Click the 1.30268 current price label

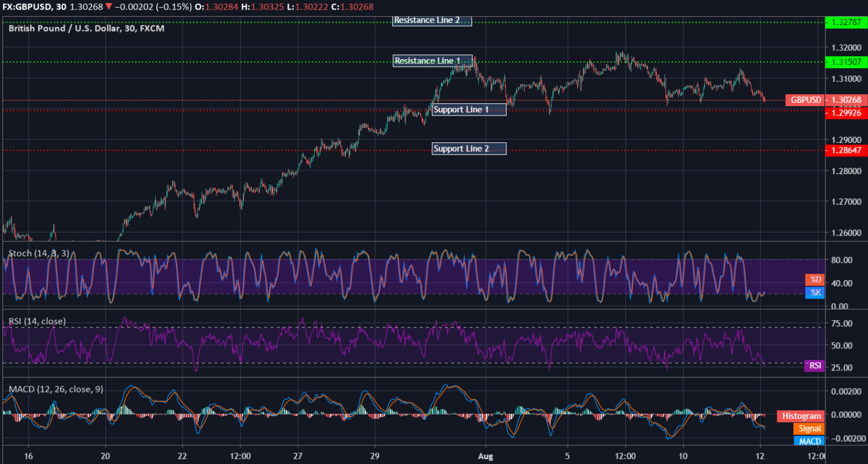coord(847,100)
